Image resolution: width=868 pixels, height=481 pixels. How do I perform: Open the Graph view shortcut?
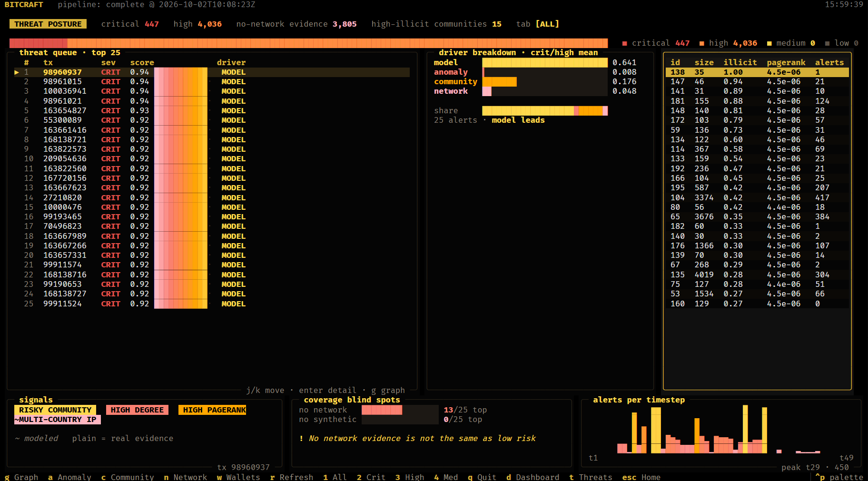(21, 477)
